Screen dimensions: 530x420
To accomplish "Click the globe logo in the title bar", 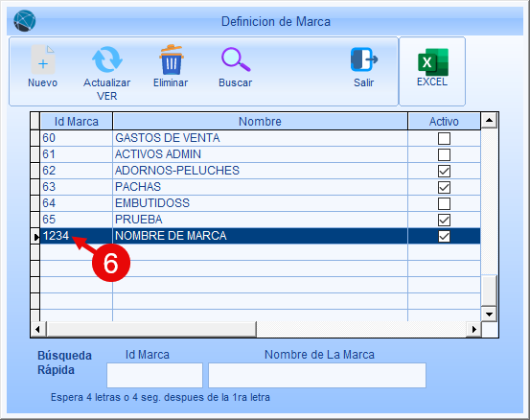I will [x=25, y=21].
